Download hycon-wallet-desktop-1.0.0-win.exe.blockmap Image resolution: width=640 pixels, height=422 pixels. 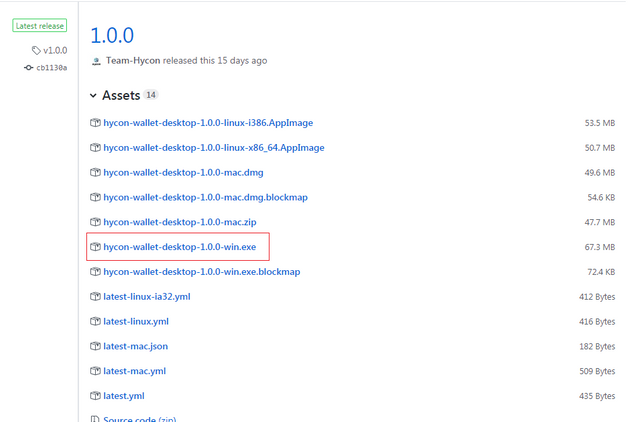pyautogui.click(x=202, y=272)
